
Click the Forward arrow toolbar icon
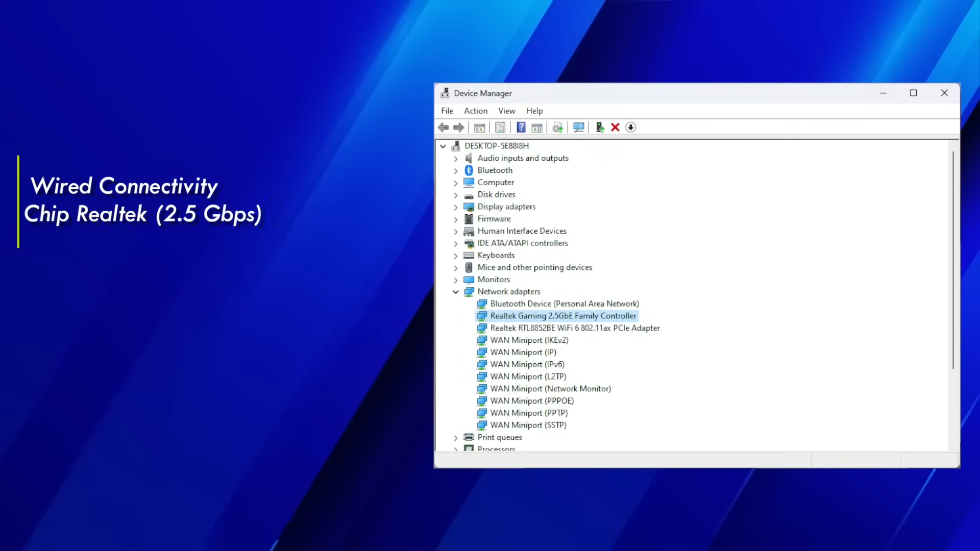458,128
